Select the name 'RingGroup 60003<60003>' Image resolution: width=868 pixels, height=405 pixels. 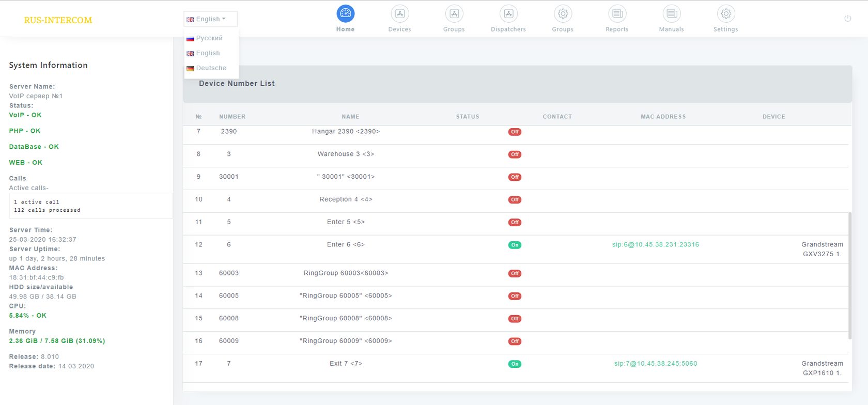[x=346, y=273]
